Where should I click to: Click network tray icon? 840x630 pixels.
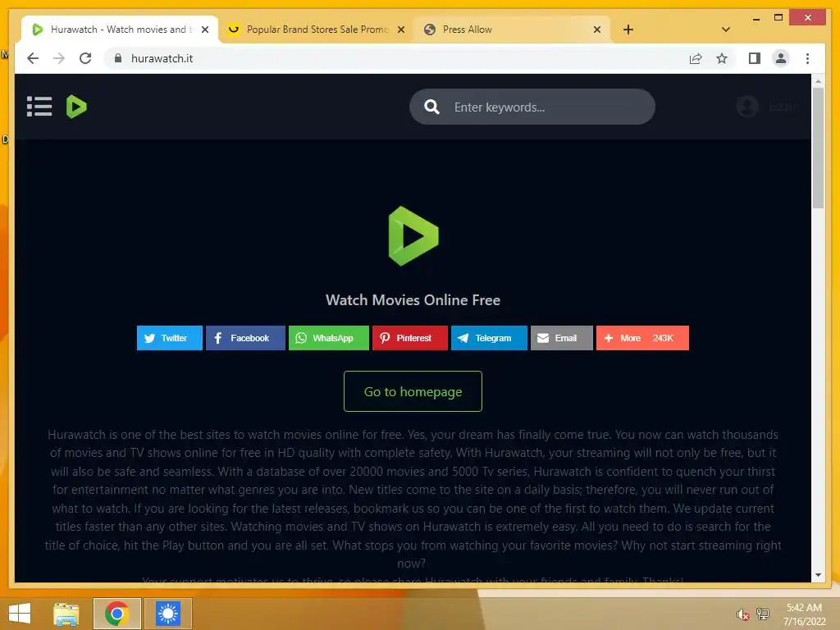pyautogui.click(x=762, y=614)
